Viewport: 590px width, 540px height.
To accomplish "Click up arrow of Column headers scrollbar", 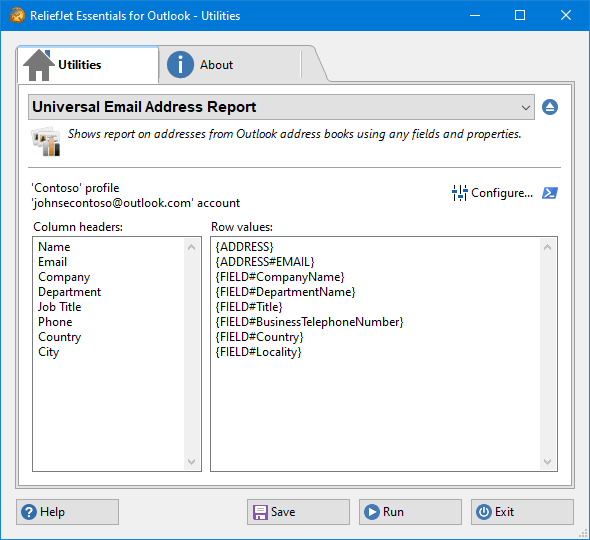I will pyautogui.click(x=192, y=247).
